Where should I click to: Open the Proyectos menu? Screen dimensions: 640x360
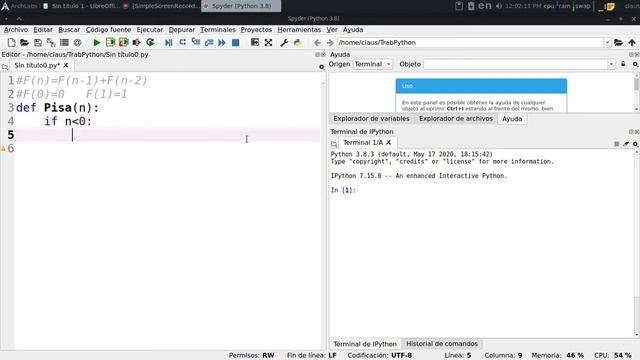(256, 30)
